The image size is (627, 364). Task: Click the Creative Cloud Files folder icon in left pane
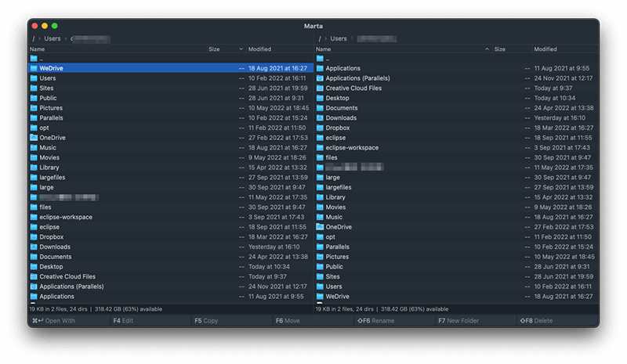[x=34, y=276]
